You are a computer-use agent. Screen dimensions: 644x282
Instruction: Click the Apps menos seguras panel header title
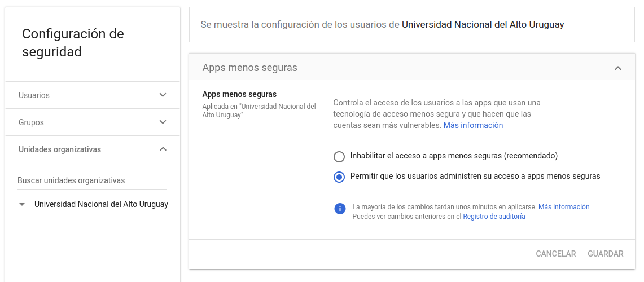coord(249,68)
